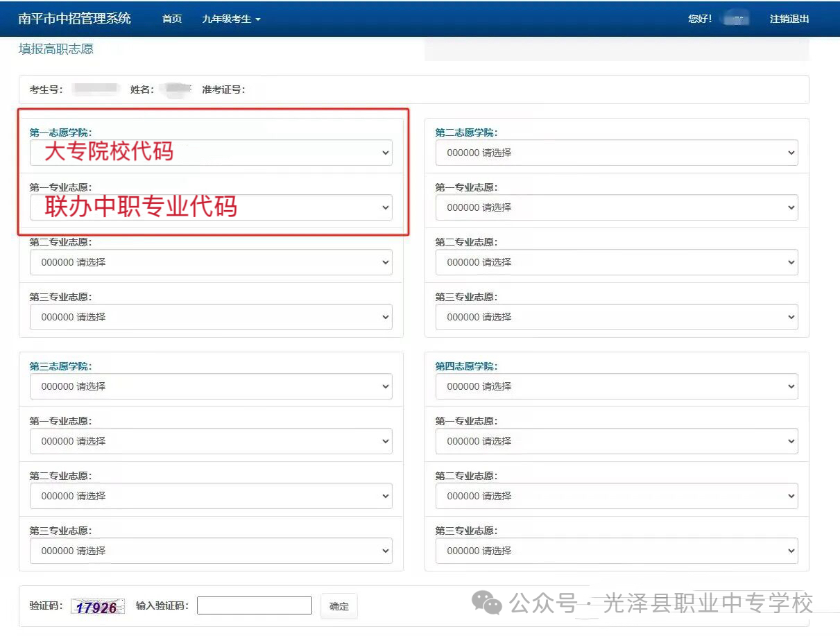
Task: Open 第三专业志愿 dropdown under 第四志愿学院
Action: (617, 551)
